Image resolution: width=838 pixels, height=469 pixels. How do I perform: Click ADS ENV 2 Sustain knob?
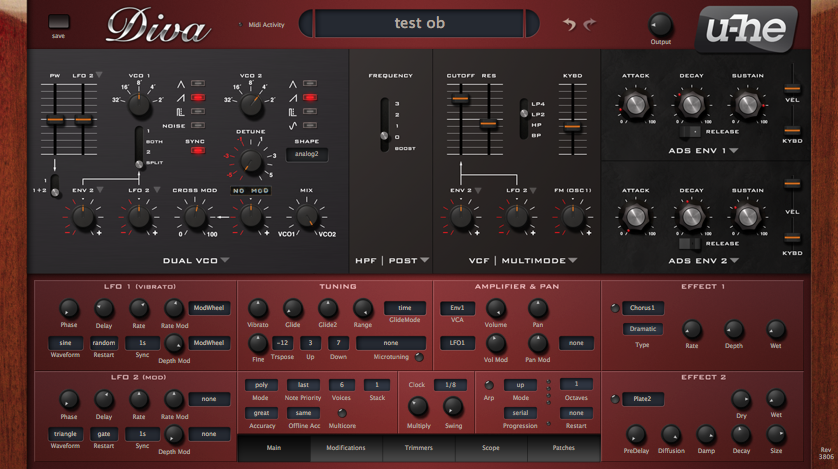(748, 216)
